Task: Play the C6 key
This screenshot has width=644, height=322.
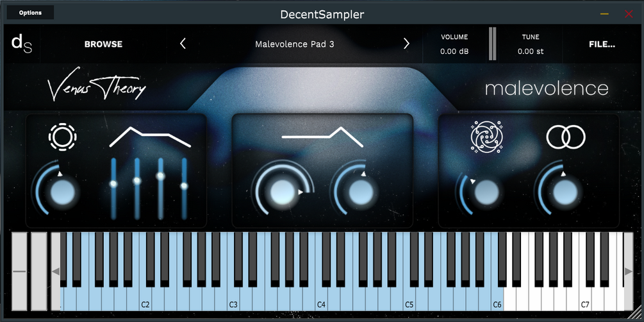Action: [497, 299]
